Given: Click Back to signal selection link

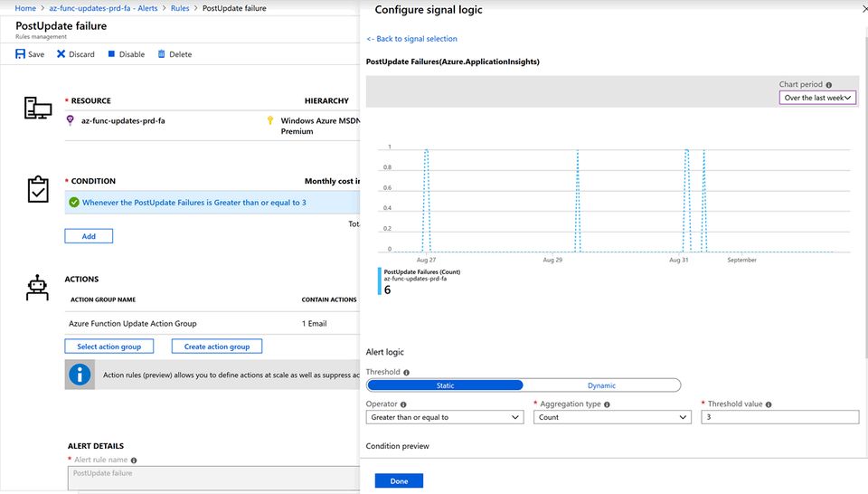Looking at the screenshot, I should (412, 39).
